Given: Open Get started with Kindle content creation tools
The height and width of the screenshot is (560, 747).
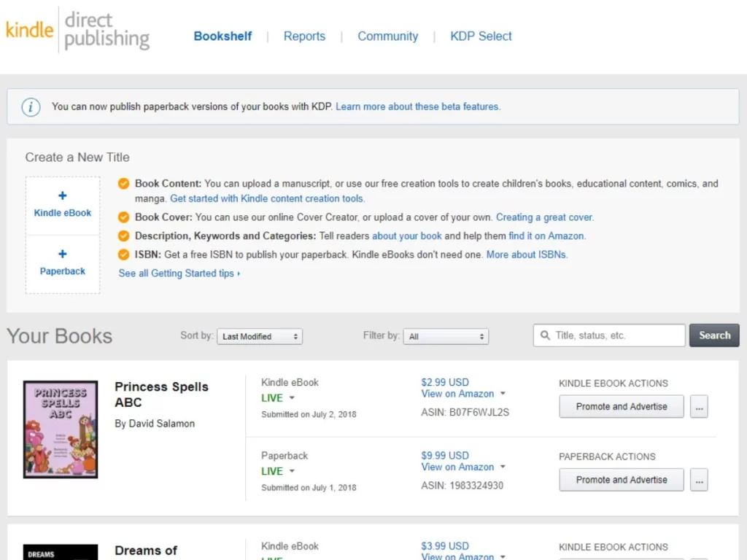Looking at the screenshot, I should [267, 198].
